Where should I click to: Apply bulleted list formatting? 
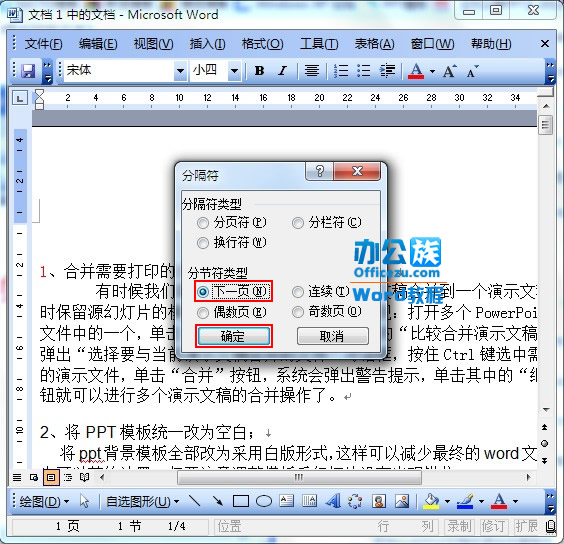363,71
